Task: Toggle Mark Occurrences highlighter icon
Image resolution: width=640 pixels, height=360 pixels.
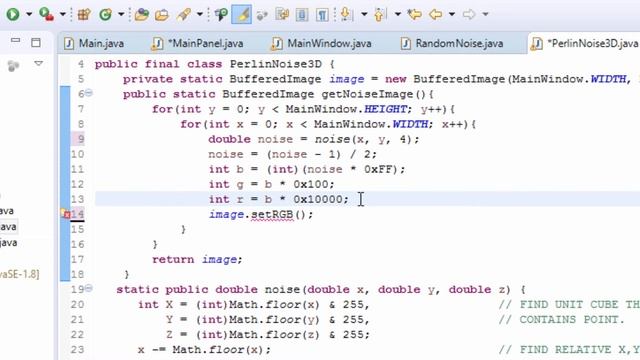Action: pyautogui.click(x=241, y=15)
